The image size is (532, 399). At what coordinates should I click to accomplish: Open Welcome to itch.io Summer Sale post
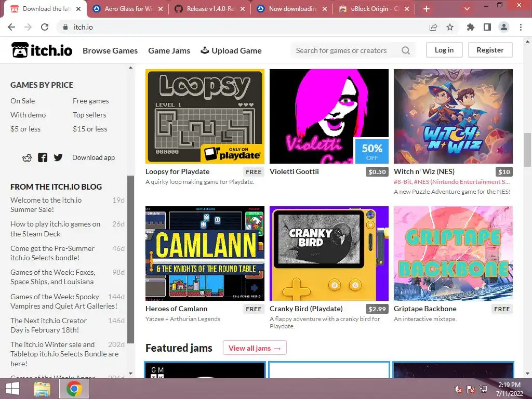46,205
